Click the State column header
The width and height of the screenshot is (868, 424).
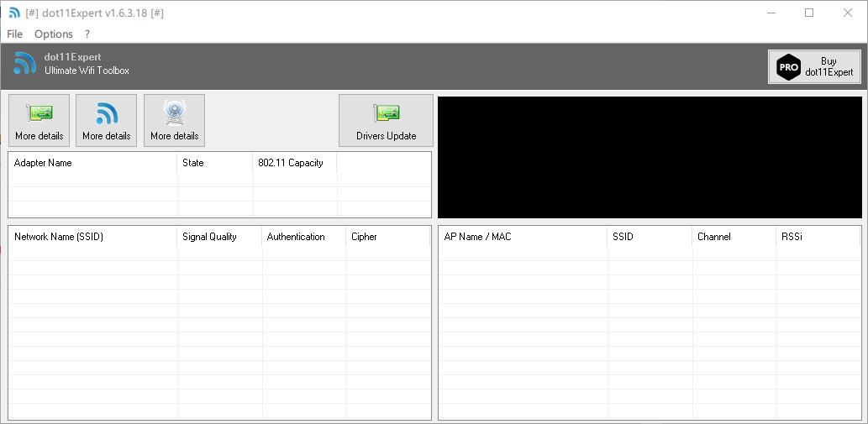pyautogui.click(x=215, y=163)
